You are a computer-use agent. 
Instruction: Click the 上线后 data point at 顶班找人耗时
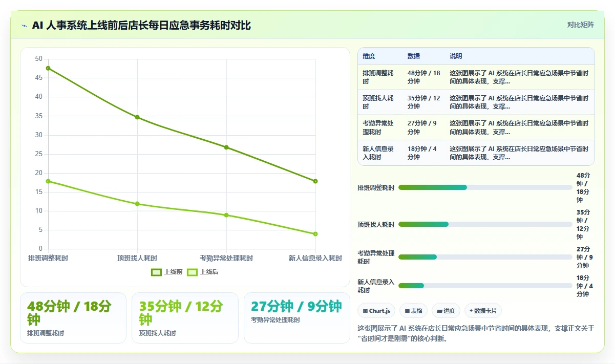[137, 204]
